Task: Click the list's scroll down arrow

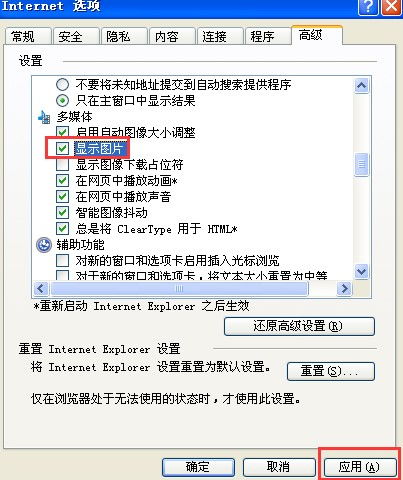Action: [362, 271]
